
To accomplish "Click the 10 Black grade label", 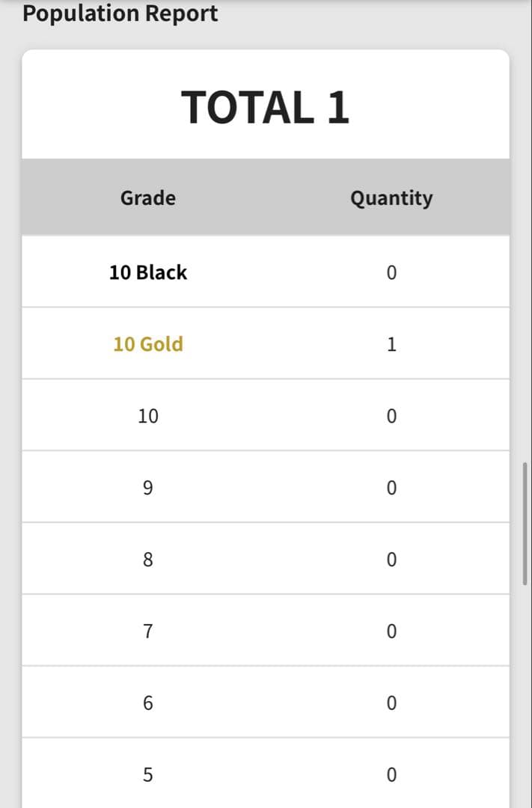I will (148, 272).
